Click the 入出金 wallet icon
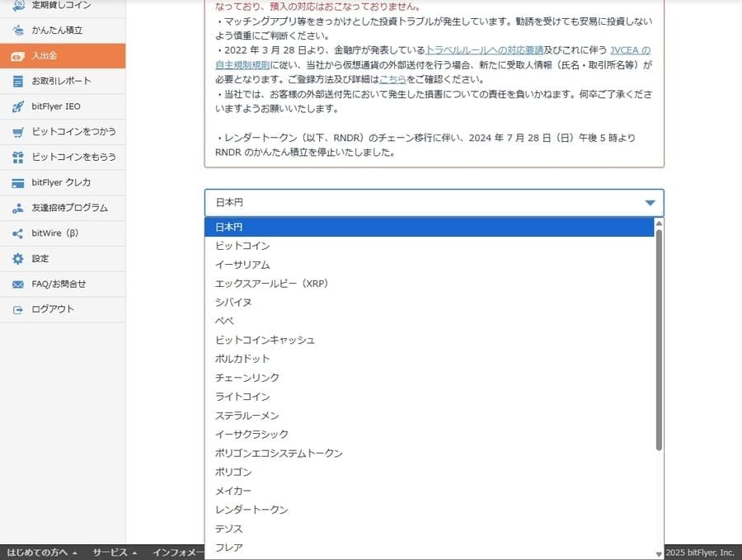 (x=18, y=56)
